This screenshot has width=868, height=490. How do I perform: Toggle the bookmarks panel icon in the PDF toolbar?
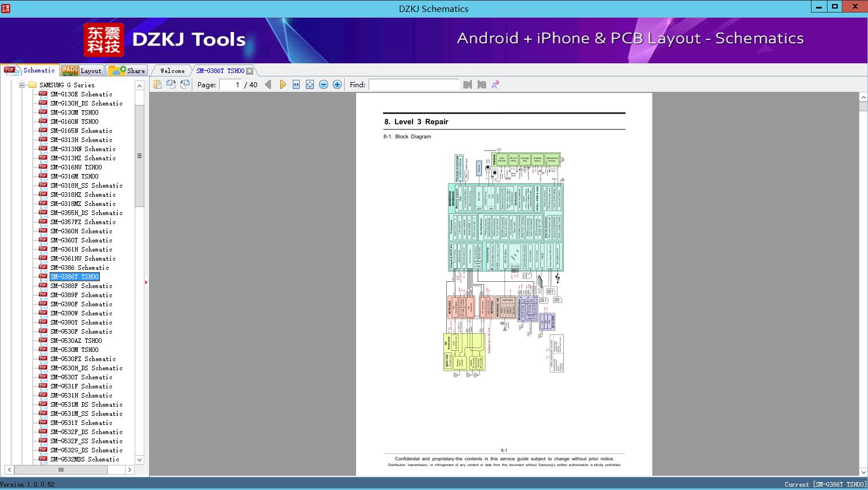157,84
